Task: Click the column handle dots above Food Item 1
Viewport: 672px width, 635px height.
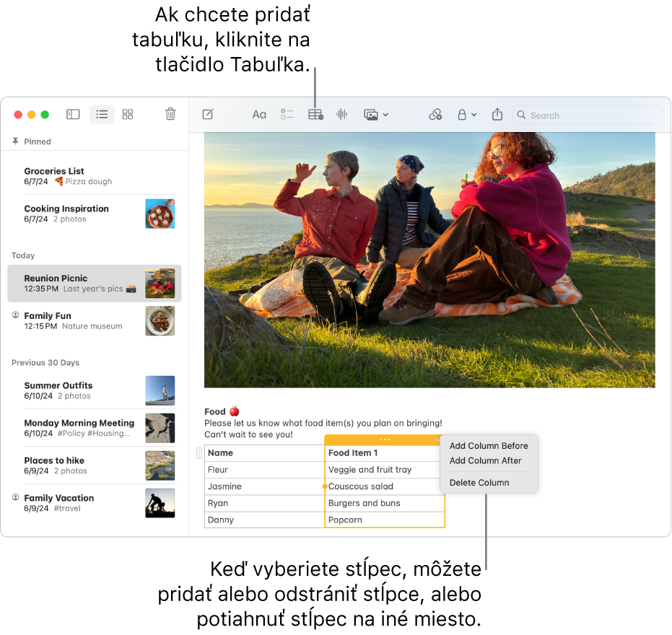Action: click(385, 439)
